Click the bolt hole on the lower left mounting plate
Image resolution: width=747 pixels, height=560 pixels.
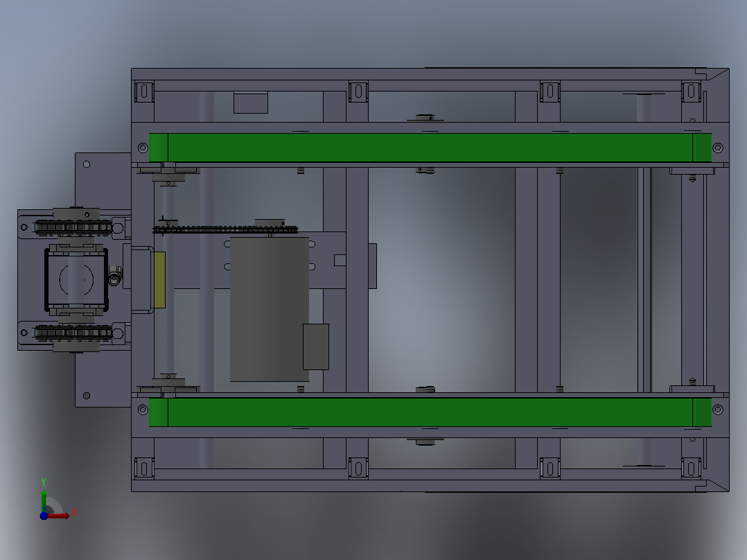coord(87,396)
